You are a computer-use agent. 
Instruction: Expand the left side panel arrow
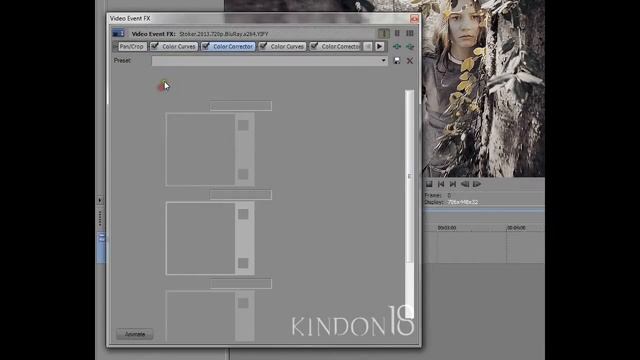100,200
